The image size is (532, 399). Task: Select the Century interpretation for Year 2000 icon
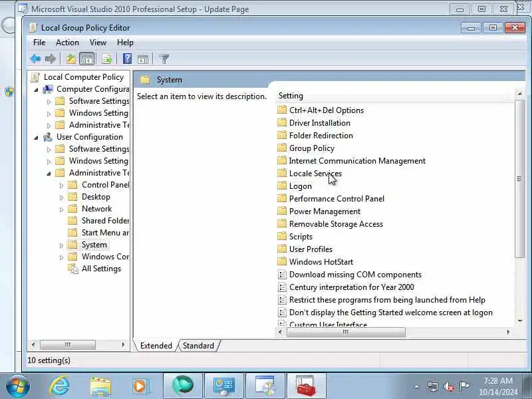[x=281, y=287]
